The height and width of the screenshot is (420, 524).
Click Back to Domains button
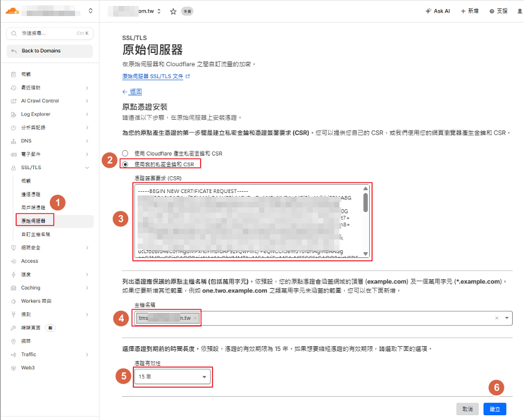[x=49, y=51]
